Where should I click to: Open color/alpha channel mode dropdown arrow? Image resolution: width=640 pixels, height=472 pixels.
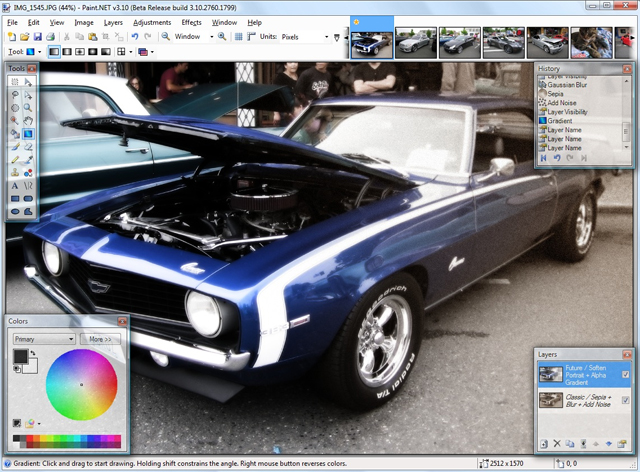(131, 52)
